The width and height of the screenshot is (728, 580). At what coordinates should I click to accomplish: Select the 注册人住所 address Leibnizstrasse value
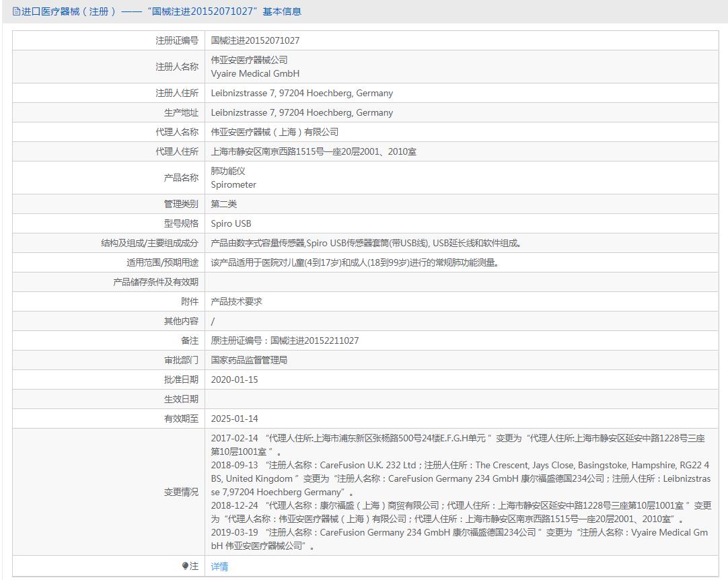[x=302, y=93]
